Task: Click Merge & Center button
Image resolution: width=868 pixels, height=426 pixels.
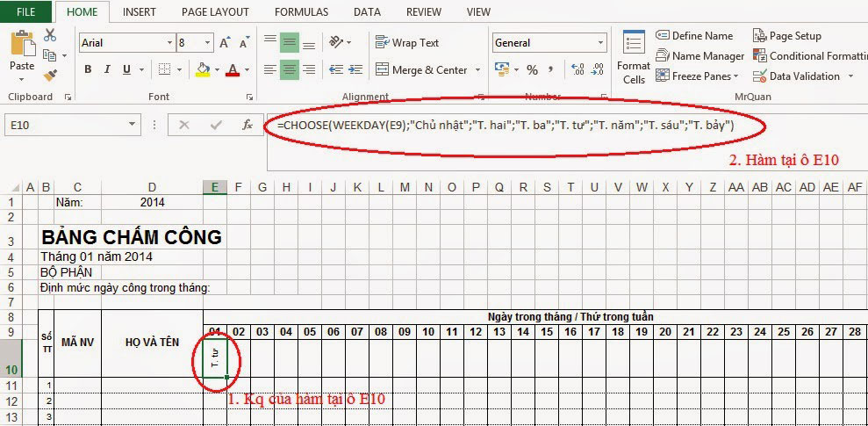Action: coord(421,69)
